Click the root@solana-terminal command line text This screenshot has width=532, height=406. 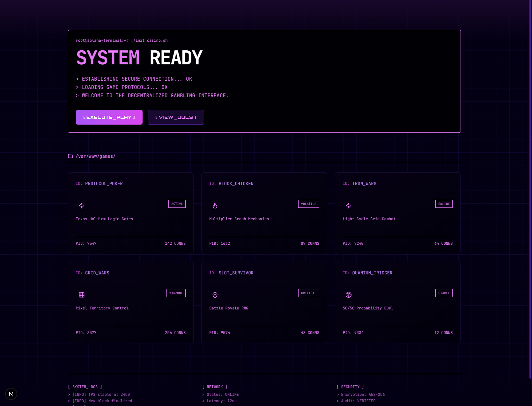click(x=122, y=40)
